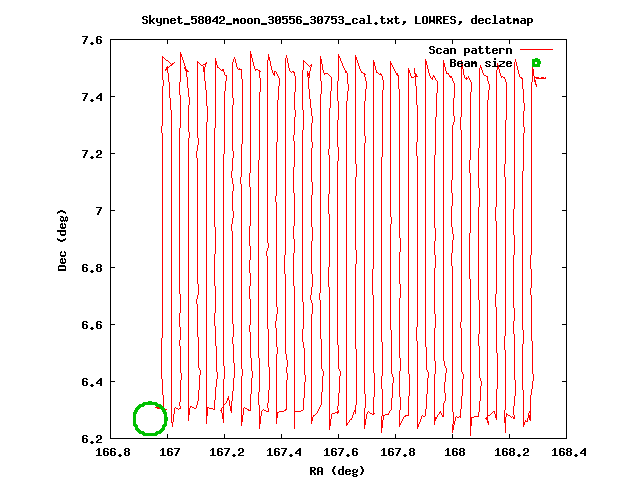Click the 'RA (deg)' axis label

[x=337, y=471]
